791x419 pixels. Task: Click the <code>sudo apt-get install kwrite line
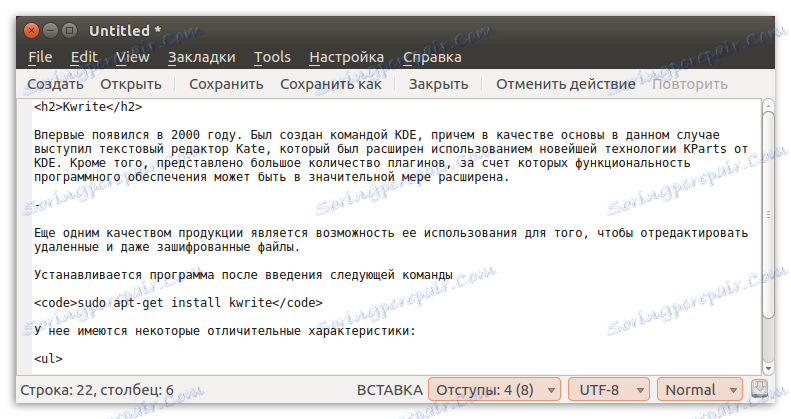coord(178,303)
